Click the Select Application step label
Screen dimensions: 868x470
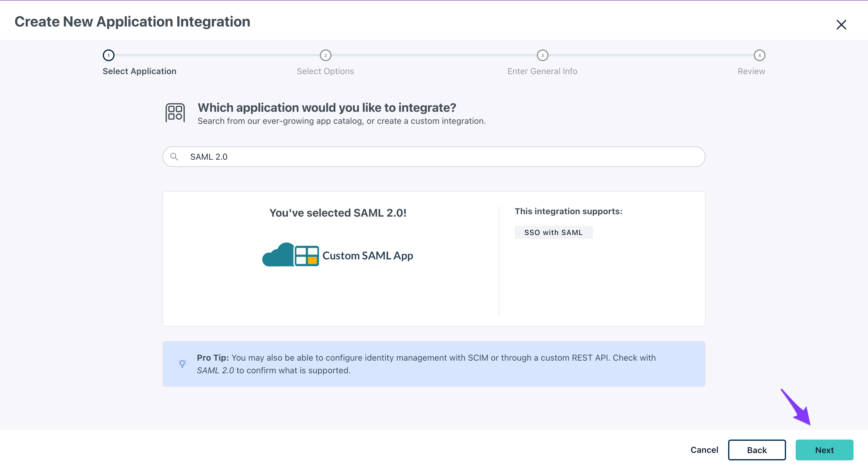(140, 71)
